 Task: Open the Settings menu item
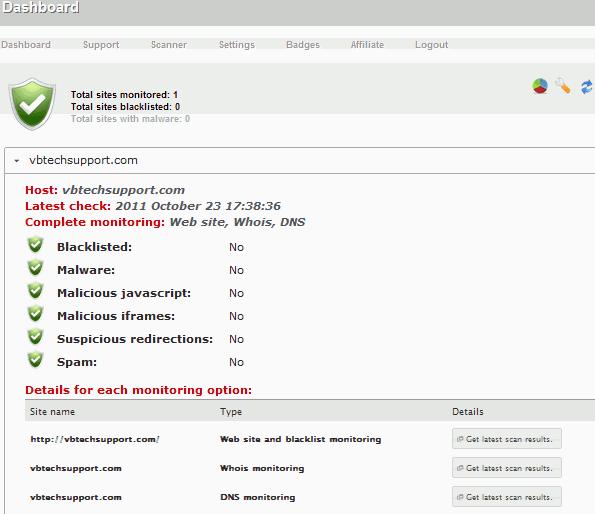pyautogui.click(x=237, y=45)
